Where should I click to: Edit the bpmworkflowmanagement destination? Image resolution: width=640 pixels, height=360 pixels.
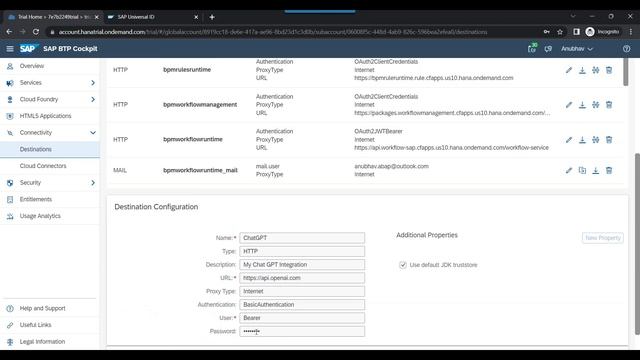click(569, 105)
